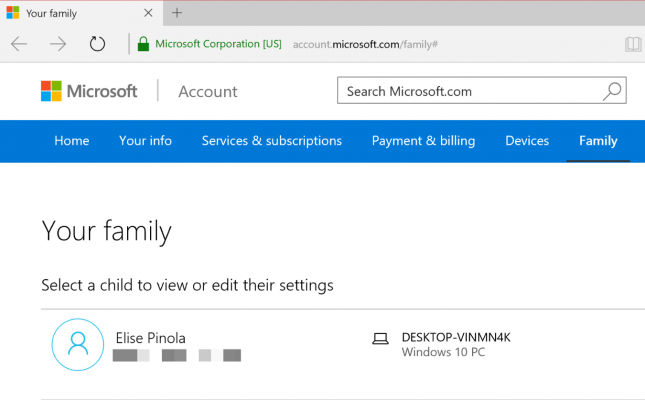645x400 pixels.
Task: Open a new tab with the plus button
Action: tap(177, 13)
